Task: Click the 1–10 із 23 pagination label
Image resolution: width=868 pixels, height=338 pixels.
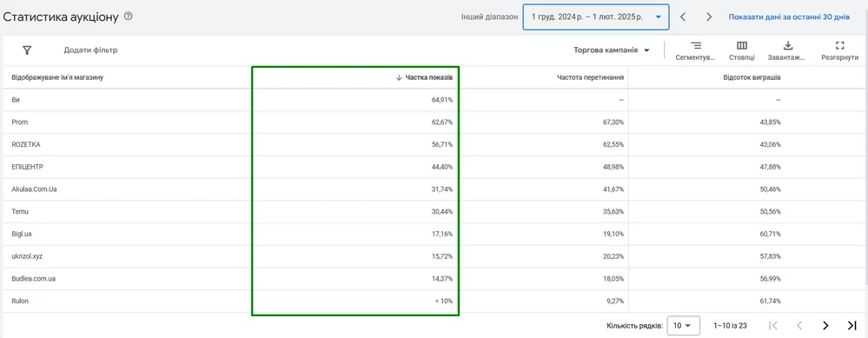Action: (x=730, y=325)
